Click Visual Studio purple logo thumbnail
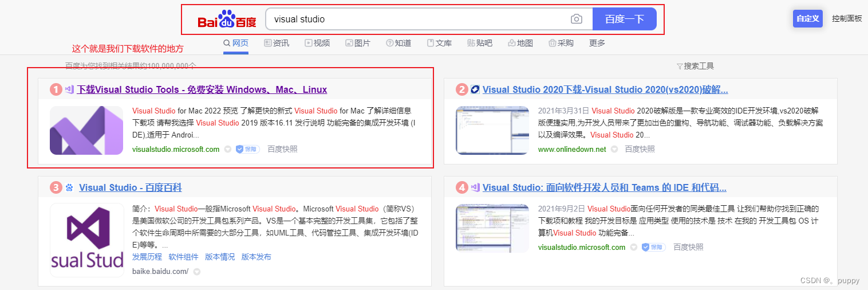The width and height of the screenshot is (868, 290). [x=86, y=130]
